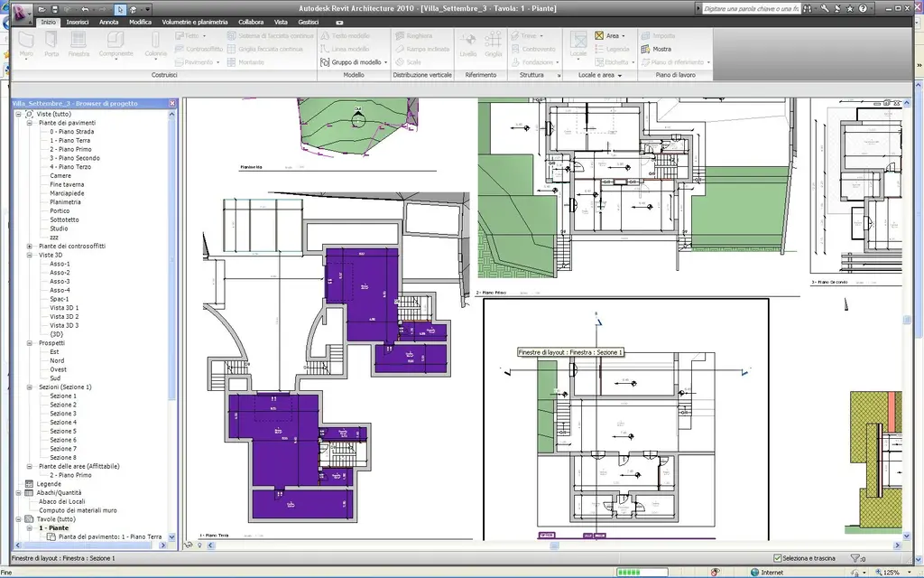This screenshot has width=924, height=578.
Task: Click the keyword search input field
Action: [x=751, y=9]
